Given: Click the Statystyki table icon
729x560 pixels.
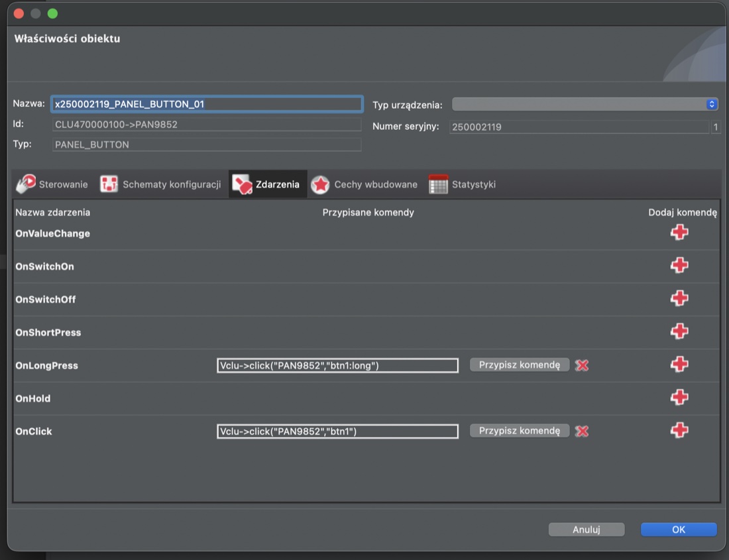Looking at the screenshot, I should click(438, 184).
